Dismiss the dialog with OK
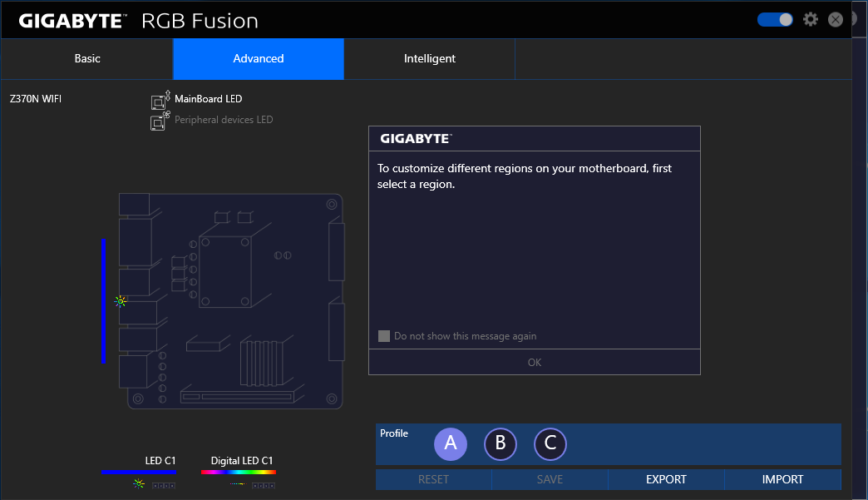868x500 pixels. pos(535,362)
